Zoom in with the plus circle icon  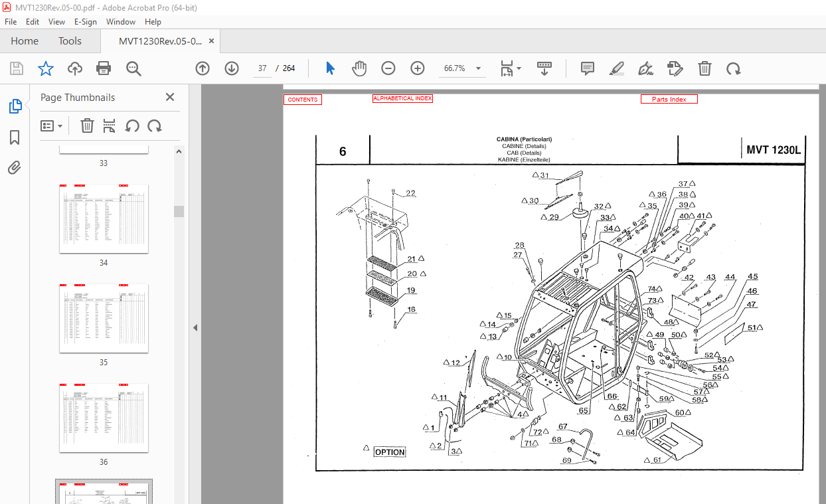pyautogui.click(x=418, y=68)
